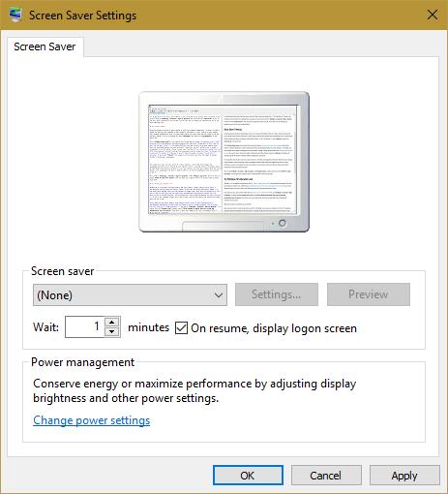Viewport: 448px width, 494px height.
Task: Click the Screen saver group label
Action: tap(63, 271)
